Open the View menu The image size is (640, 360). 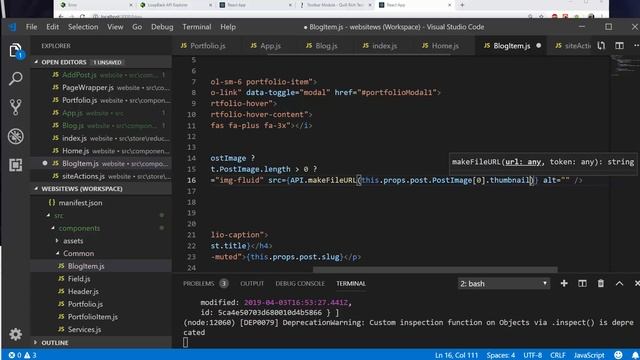tap(115, 27)
